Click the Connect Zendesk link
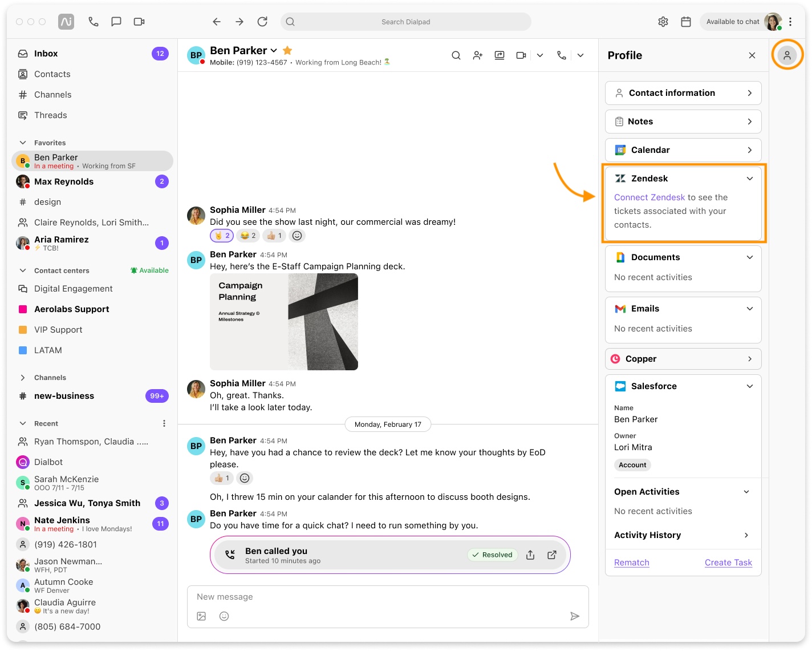812x651 pixels. [649, 197]
